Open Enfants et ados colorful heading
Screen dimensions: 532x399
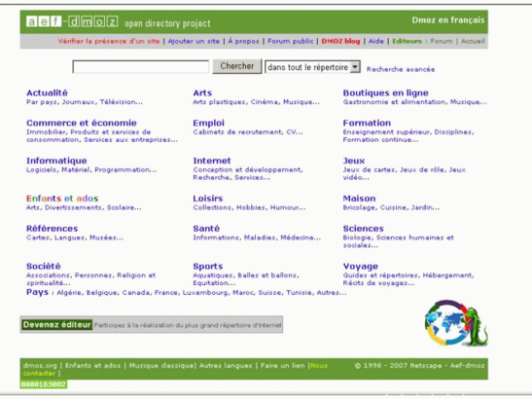click(x=62, y=199)
